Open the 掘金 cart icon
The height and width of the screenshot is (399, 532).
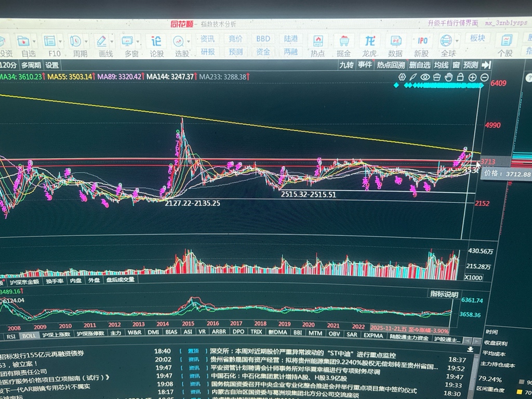tap(344, 42)
